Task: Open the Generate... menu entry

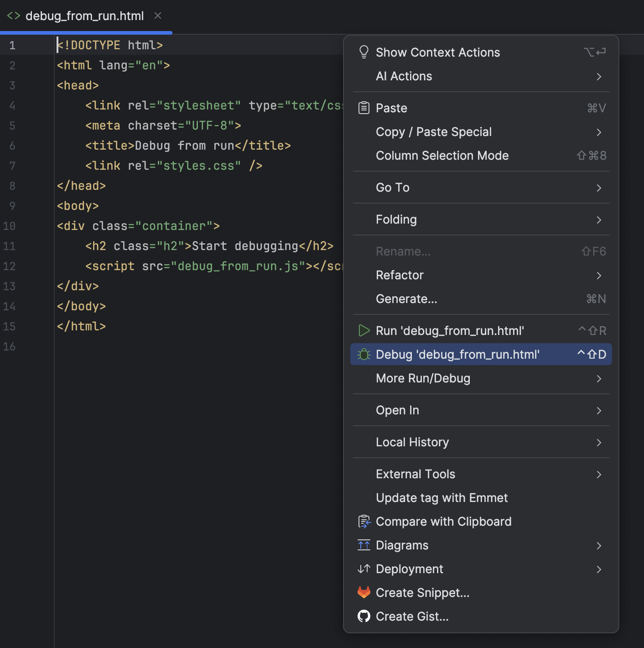Action: click(x=481, y=299)
